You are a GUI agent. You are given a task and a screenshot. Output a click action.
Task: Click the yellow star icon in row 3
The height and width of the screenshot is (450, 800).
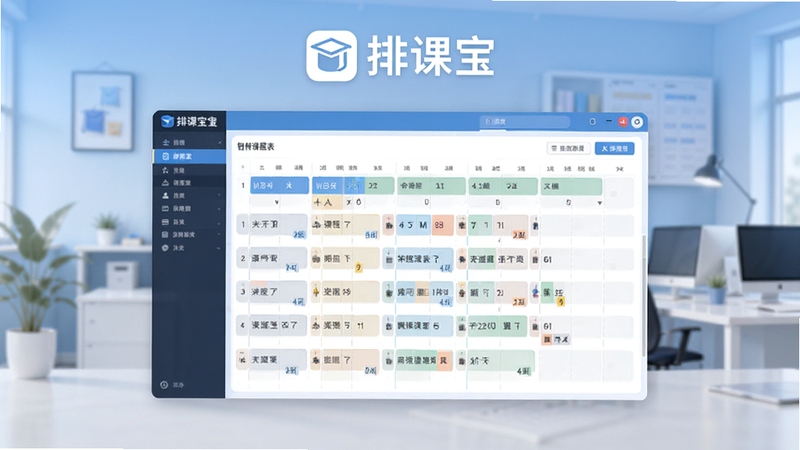pos(315,292)
